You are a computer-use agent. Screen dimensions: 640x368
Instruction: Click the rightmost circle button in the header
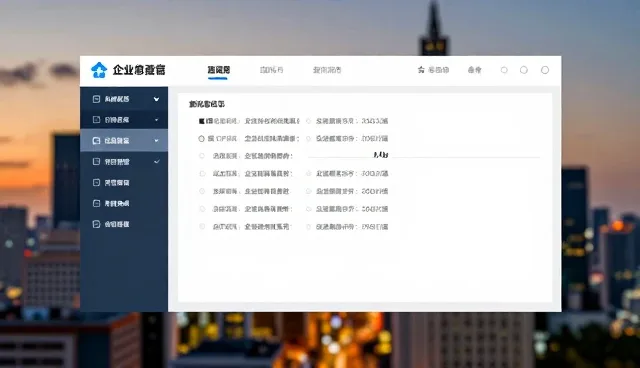pos(545,70)
